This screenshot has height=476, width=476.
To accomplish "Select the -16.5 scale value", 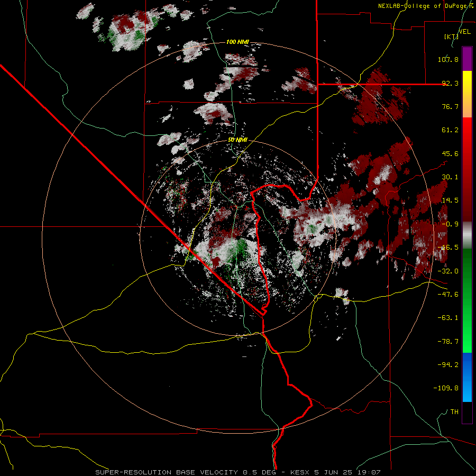I will tap(448, 248).
